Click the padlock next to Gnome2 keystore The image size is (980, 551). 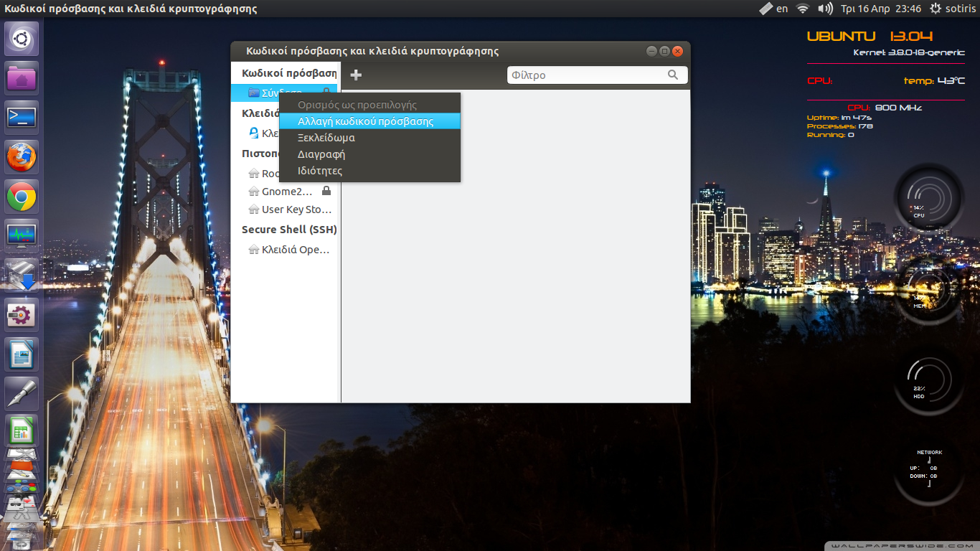(x=326, y=191)
